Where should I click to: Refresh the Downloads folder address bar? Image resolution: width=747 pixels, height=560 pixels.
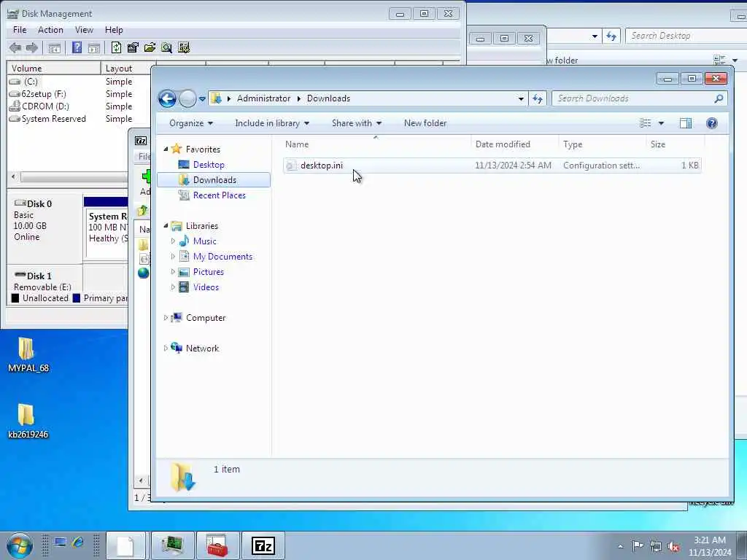[x=538, y=98]
